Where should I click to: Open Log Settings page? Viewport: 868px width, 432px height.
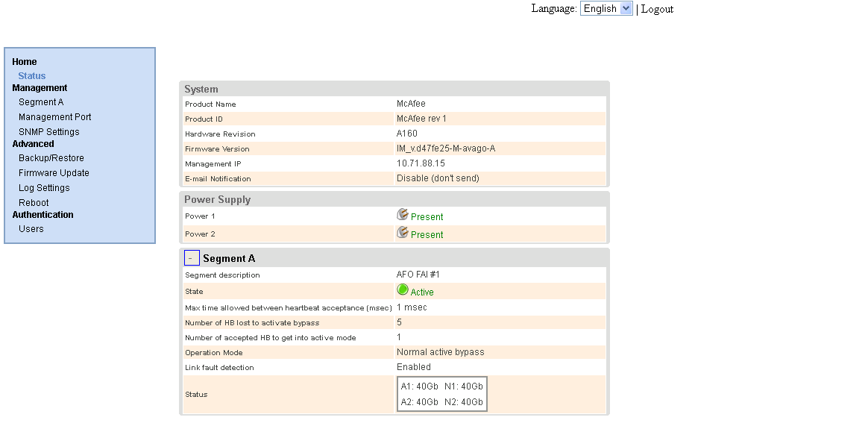(x=44, y=188)
